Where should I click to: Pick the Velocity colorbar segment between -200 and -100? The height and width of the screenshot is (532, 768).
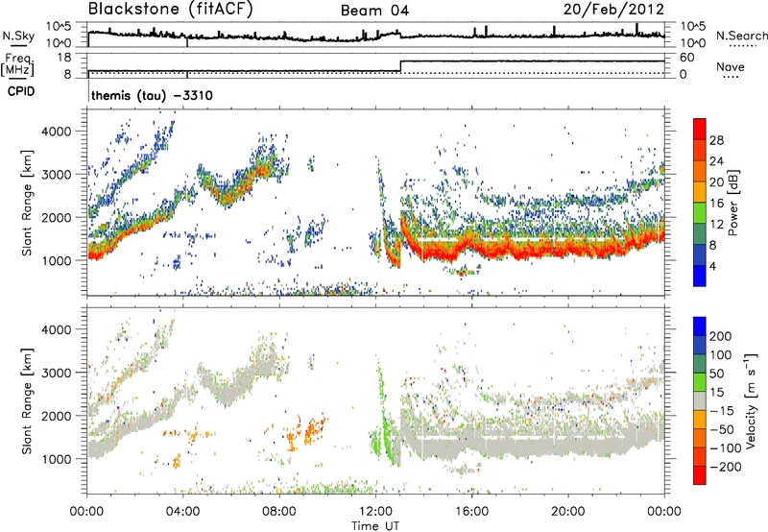pos(700,456)
